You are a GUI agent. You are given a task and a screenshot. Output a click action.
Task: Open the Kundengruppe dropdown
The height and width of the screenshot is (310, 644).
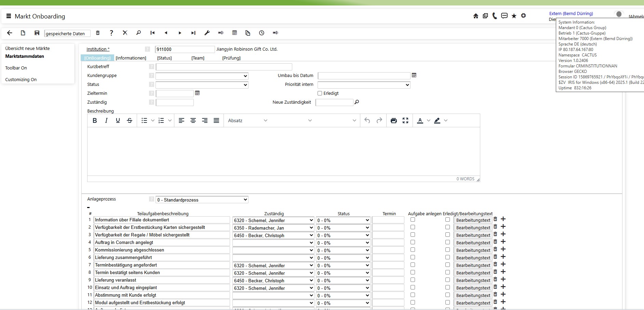point(202,76)
